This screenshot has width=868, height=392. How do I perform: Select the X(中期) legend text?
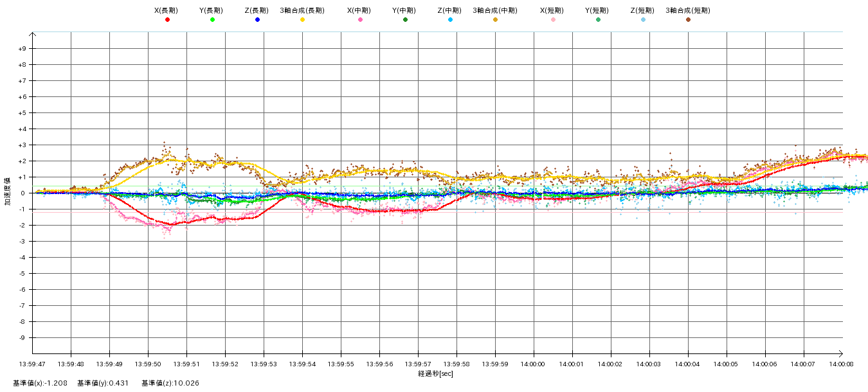pyautogui.click(x=360, y=10)
